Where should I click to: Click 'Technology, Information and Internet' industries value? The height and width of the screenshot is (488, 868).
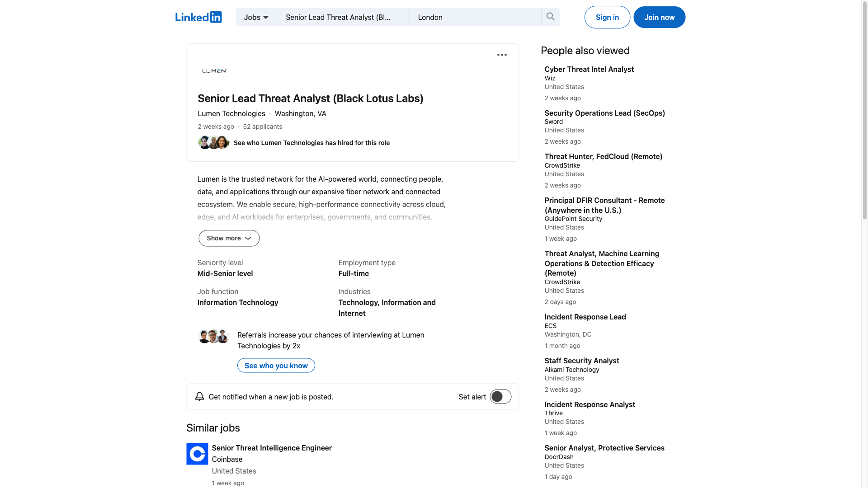pyautogui.click(x=387, y=308)
